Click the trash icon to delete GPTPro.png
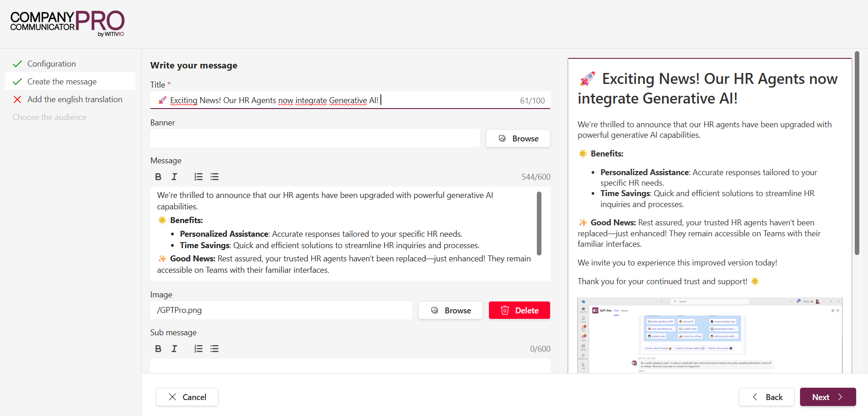The image size is (868, 416). [x=505, y=310]
